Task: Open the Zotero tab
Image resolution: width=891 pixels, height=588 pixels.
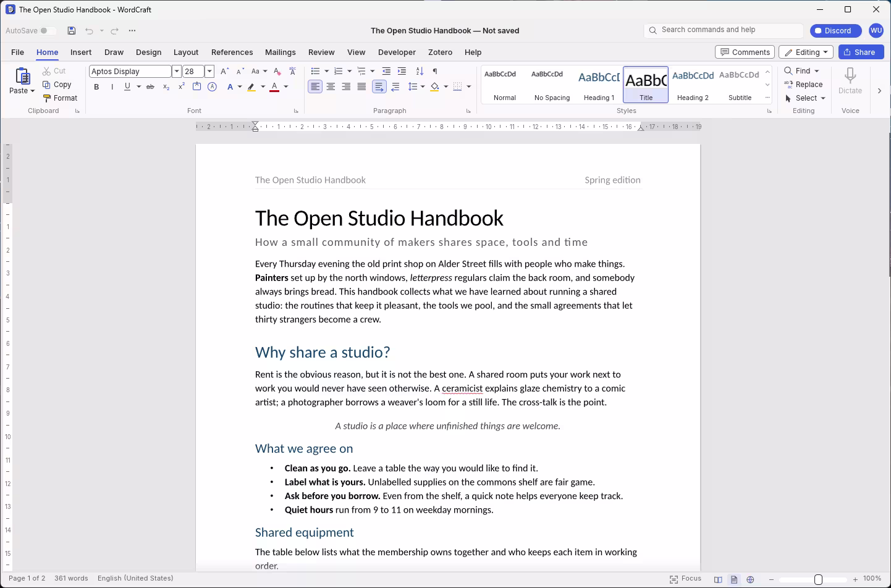Action: (440, 52)
